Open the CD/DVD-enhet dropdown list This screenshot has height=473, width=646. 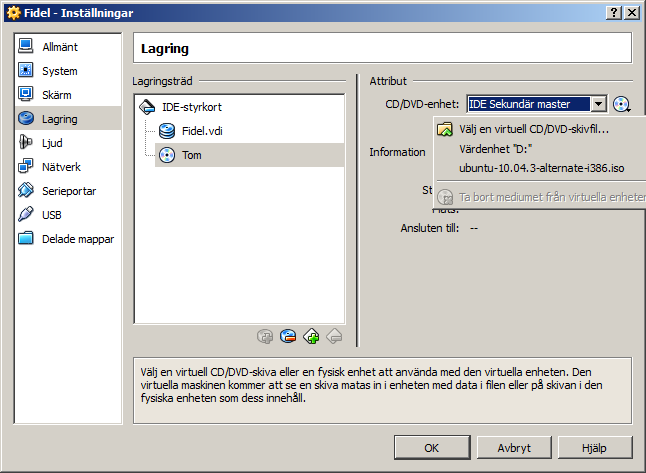tap(598, 104)
